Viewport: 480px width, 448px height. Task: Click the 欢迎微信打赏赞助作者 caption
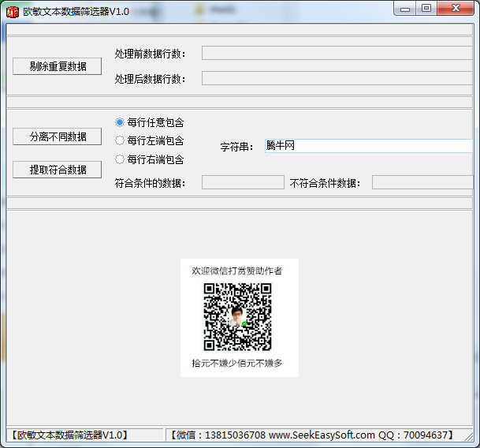237,271
